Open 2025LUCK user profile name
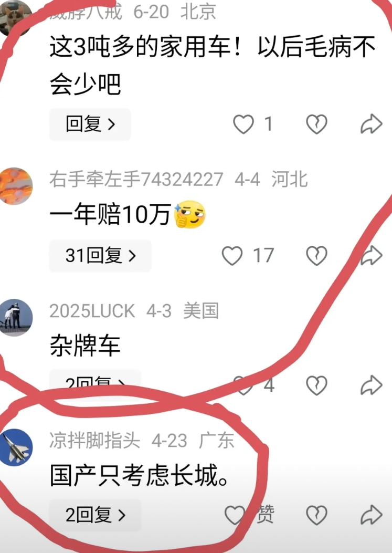Viewport: 392px width, 553px height. click(x=92, y=311)
